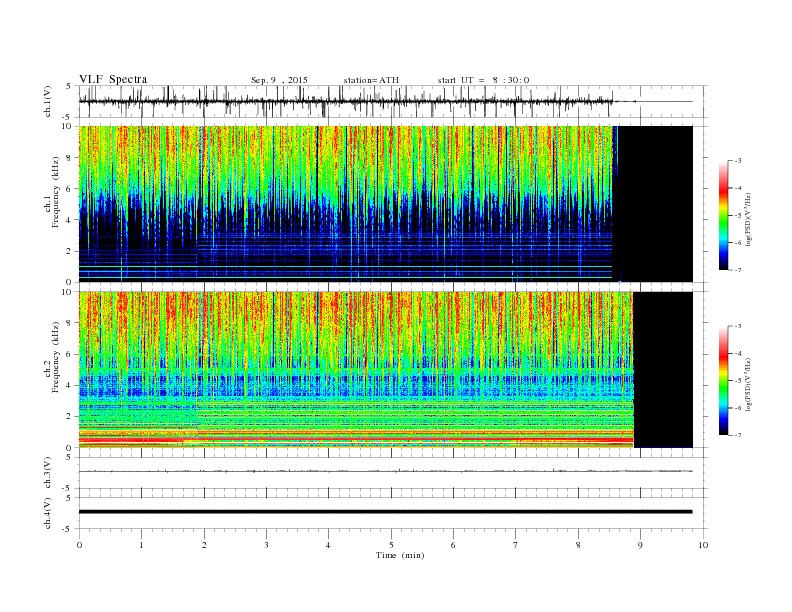Click the "7" tick on the time axis
Viewport: 792px width, 612px height.
tap(516, 545)
